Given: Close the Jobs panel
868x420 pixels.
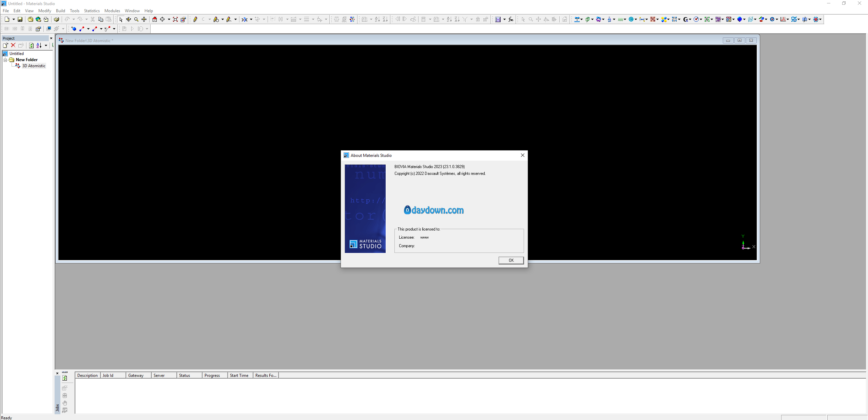Looking at the screenshot, I should pos(57,373).
